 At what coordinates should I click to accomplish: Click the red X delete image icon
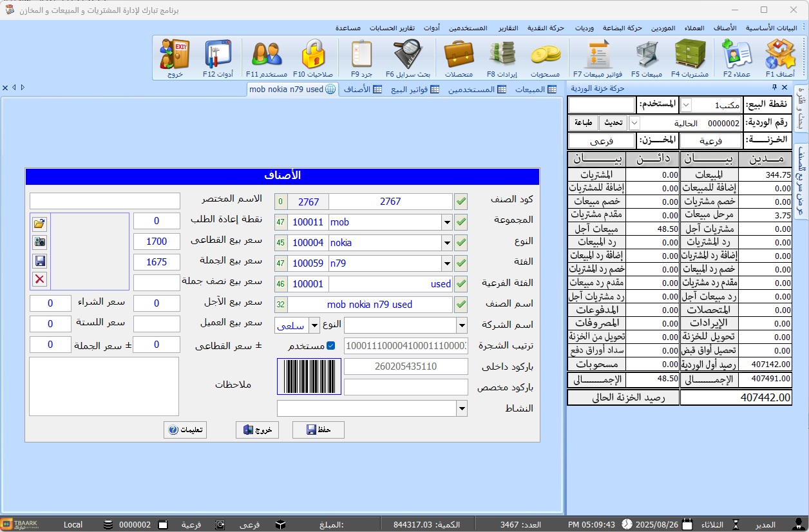[x=40, y=279]
